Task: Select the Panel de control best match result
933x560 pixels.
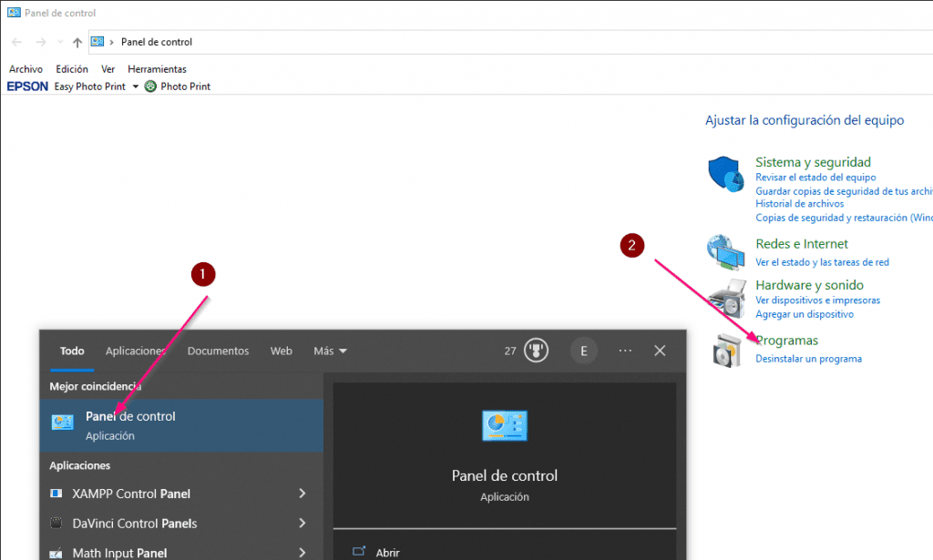Action: coord(181,425)
